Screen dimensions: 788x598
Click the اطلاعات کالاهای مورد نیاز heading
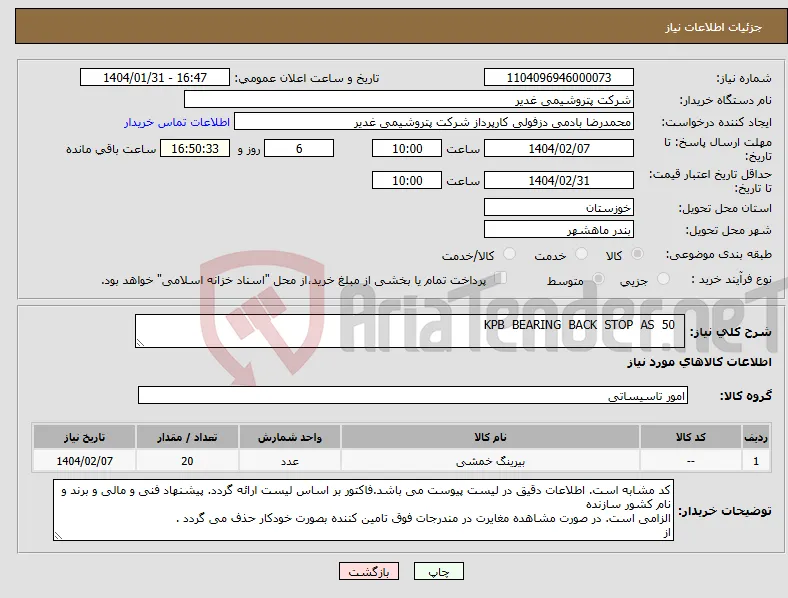699,362
